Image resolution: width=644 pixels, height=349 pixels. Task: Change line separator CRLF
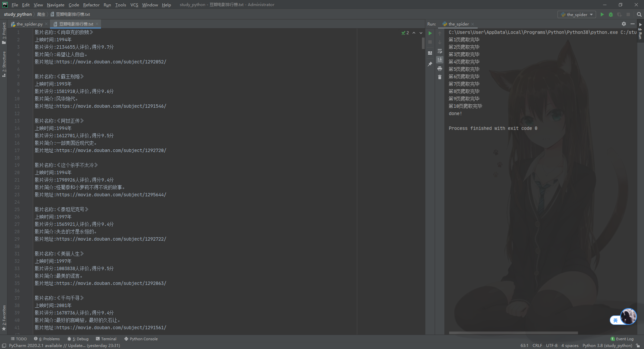(537, 346)
